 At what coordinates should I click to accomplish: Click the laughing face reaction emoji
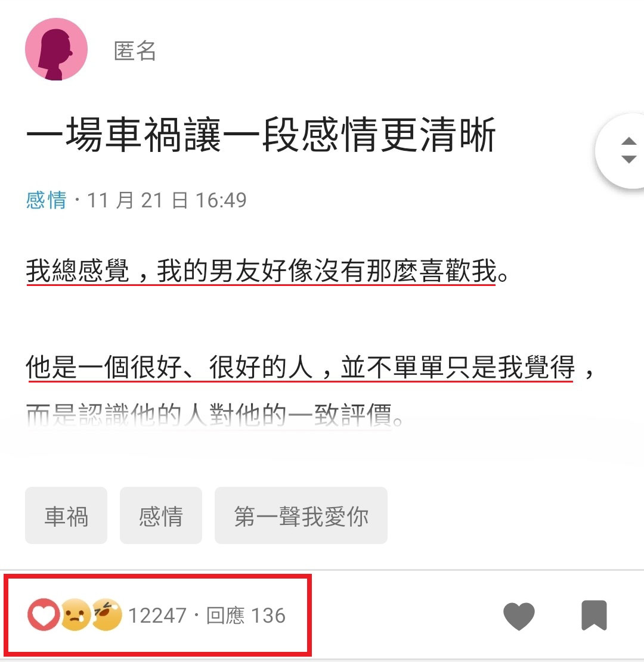click(x=107, y=615)
